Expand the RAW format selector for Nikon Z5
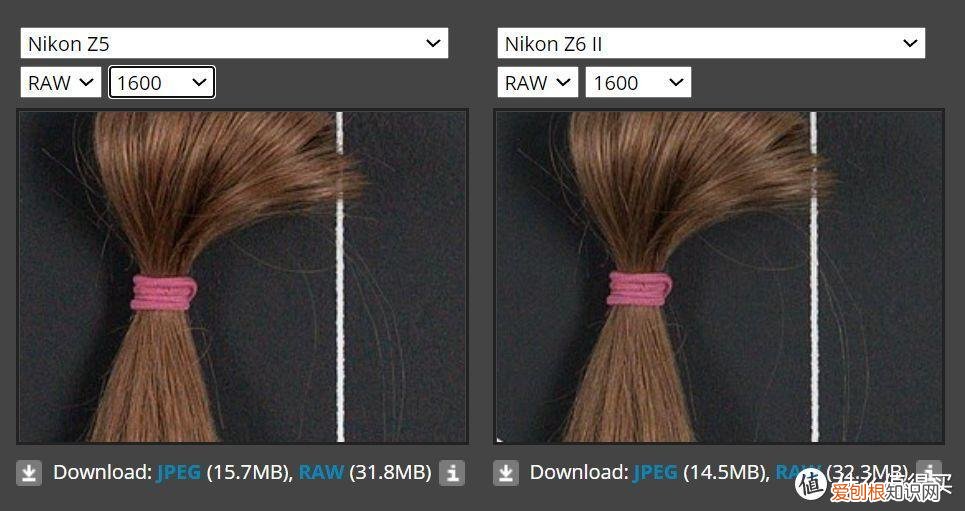965x511 pixels. tap(60, 83)
